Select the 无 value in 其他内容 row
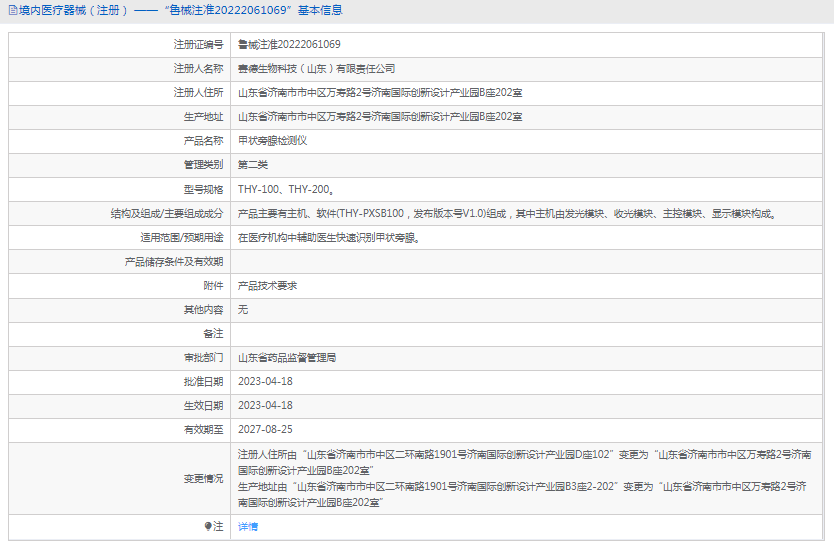This screenshot has height=546, width=834. [x=243, y=310]
